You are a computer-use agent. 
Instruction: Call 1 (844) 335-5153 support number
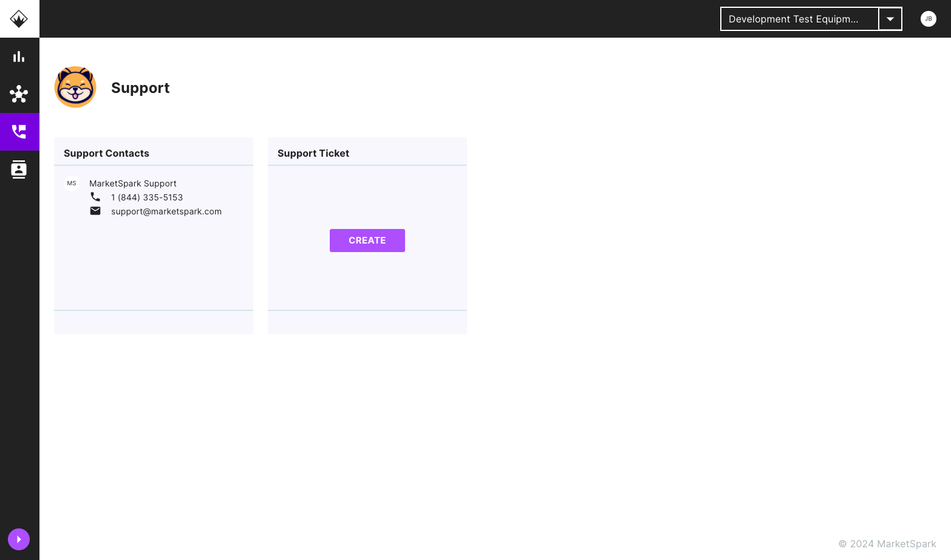tap(147, 197)
